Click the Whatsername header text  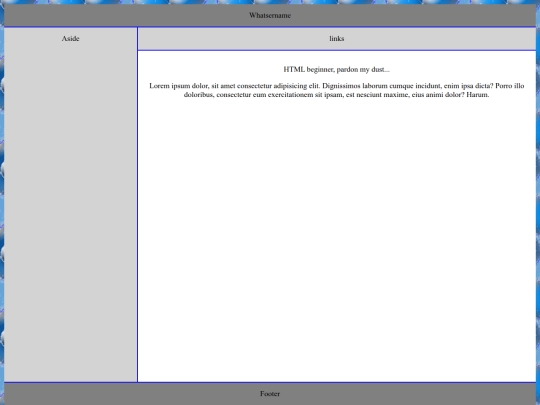point(270,15)
